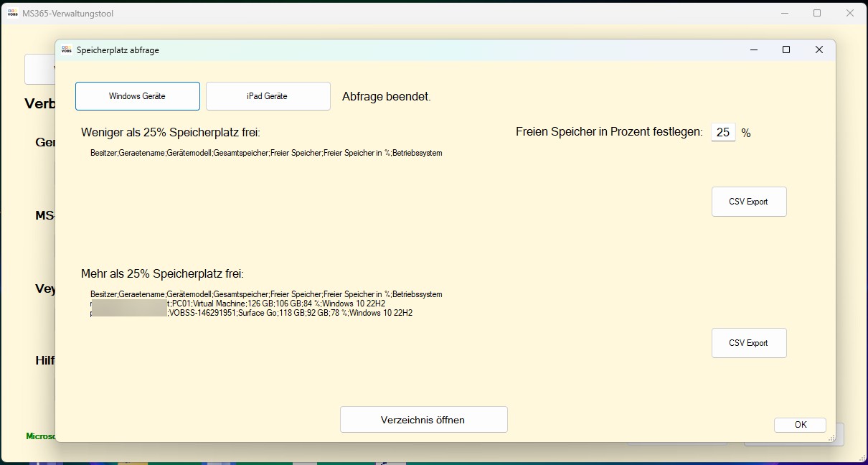The height and width of the screenshot is (465, 868).
Task: Click the MS365-Verwaltungstool window icon
Action: coord(12,13)
